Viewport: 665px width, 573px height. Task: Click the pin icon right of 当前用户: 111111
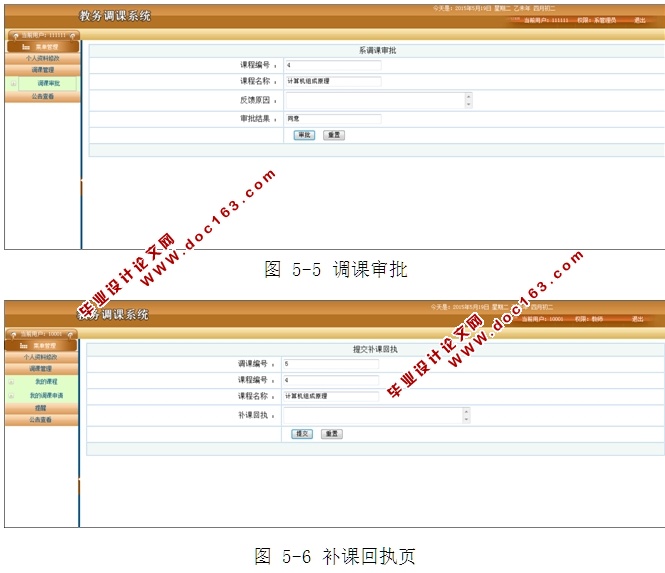pyautogui.click(x=73, y=36)
